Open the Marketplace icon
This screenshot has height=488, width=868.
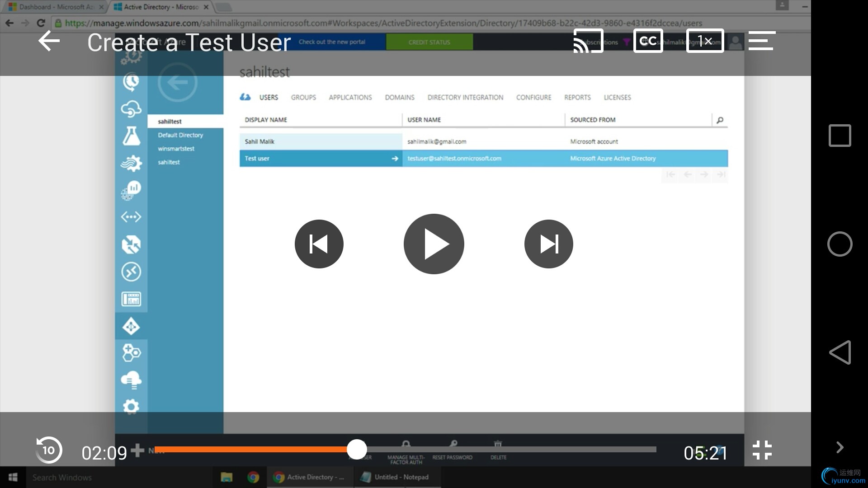[x=131, y=353]
